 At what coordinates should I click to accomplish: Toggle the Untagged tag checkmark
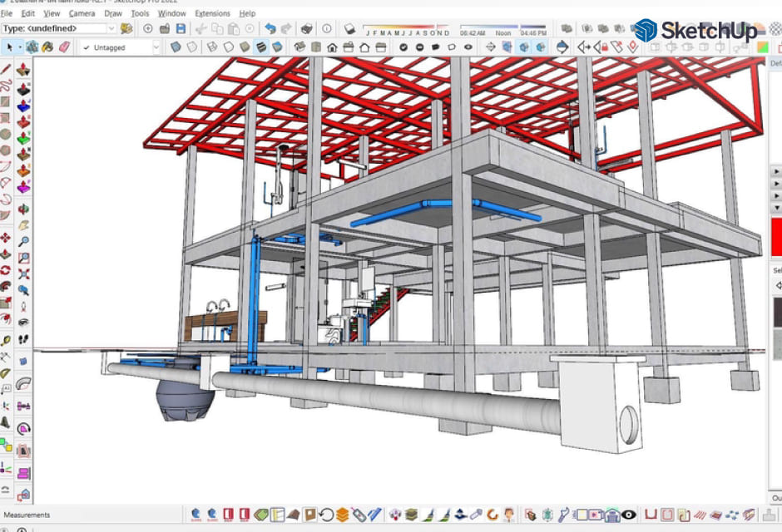[86, 47]
